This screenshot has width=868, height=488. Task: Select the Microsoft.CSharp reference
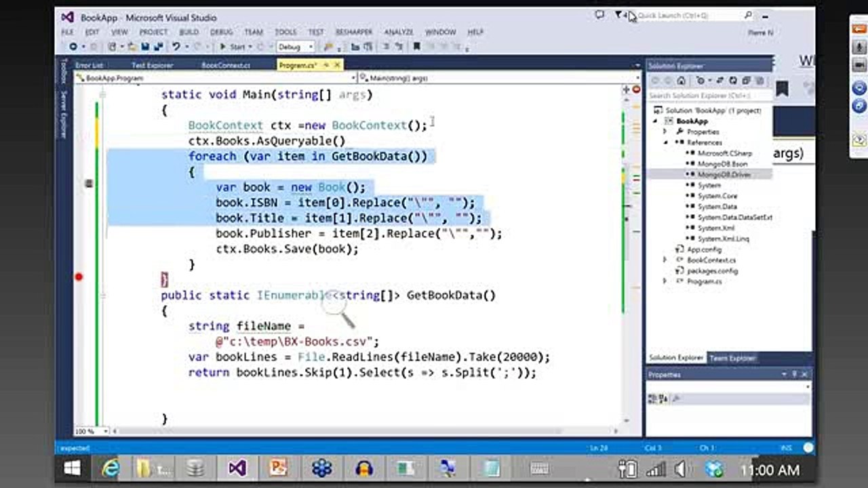[x=725, y=153]
